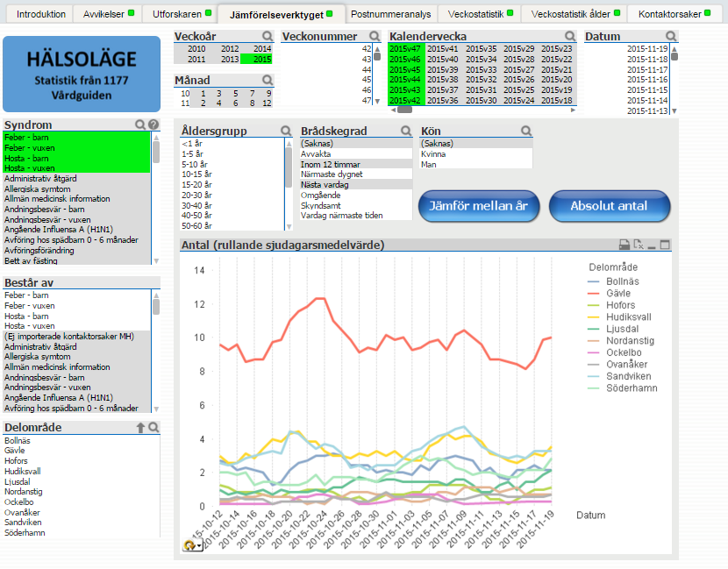728x569 pixels.
Task: Click Administrativ åtgärd in Består av list
Action: point(76,346)
